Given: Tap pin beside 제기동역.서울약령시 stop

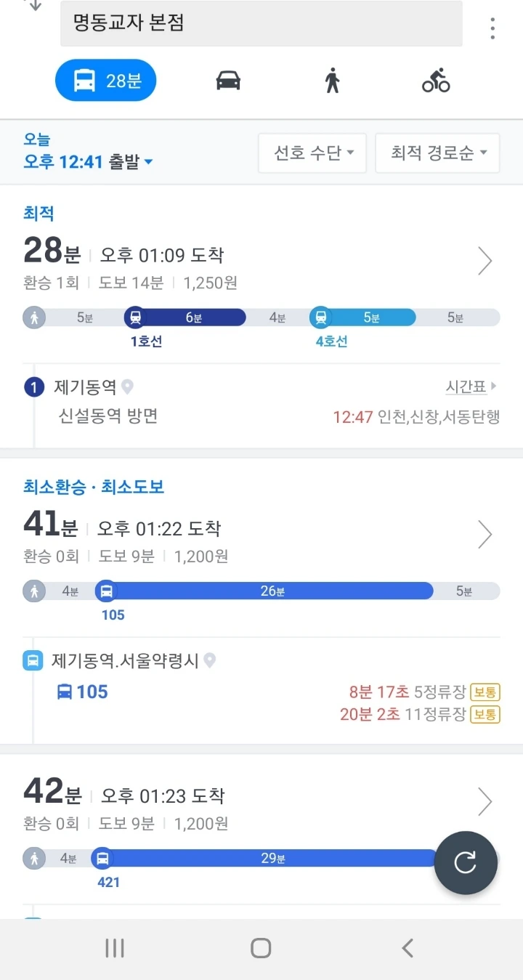Looking at the screenshot, I should pyautogui.click(x=210, y=660).
